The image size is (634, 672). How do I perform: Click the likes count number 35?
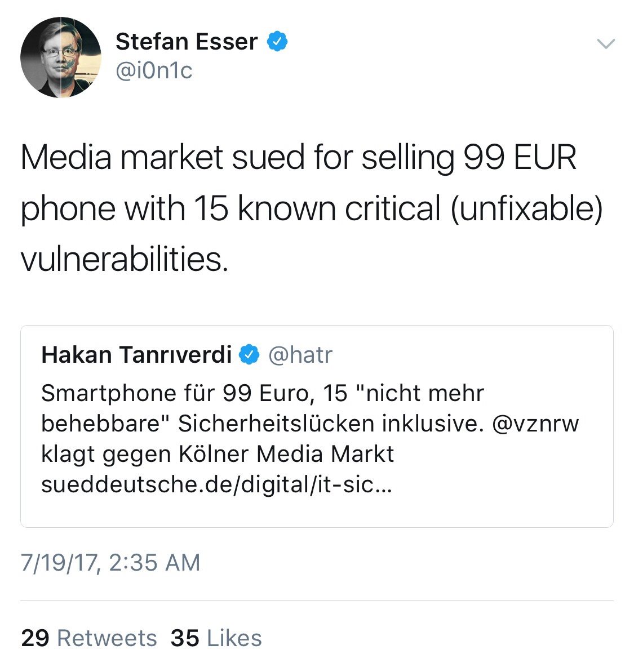pyautogui.click(x=185, y=638)
